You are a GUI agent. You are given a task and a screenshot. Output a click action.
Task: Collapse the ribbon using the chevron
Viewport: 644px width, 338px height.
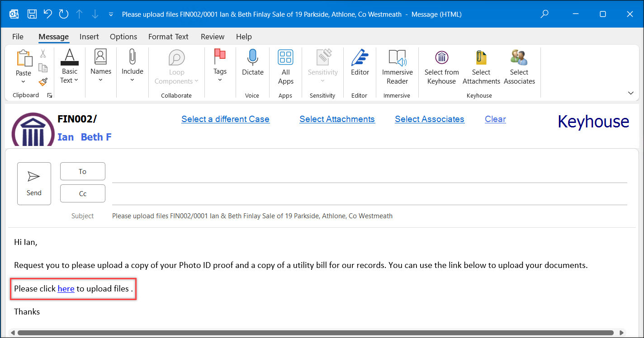[631, 93]
